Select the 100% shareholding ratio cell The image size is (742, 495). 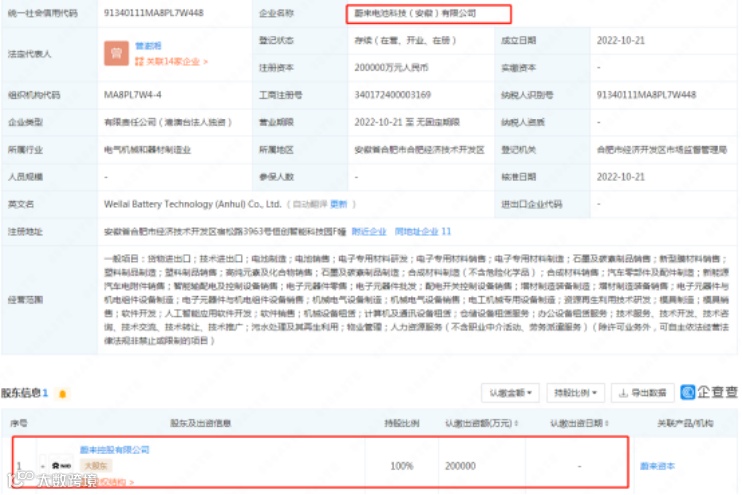pyautogui.click(x=401, y=466)
